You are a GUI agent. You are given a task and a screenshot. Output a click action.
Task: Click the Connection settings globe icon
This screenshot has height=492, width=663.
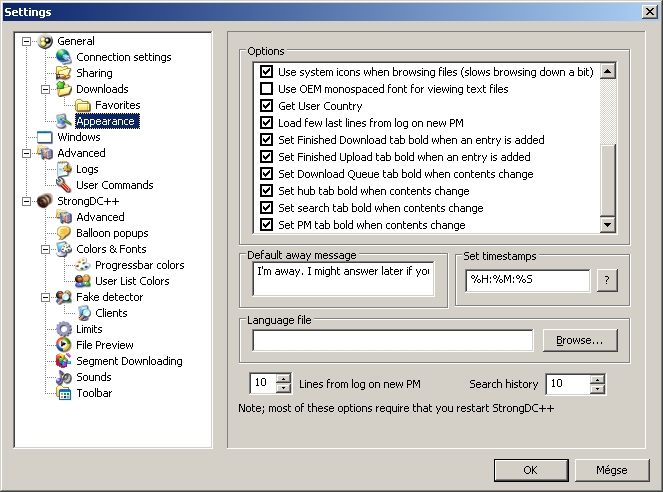pos(64,57)
